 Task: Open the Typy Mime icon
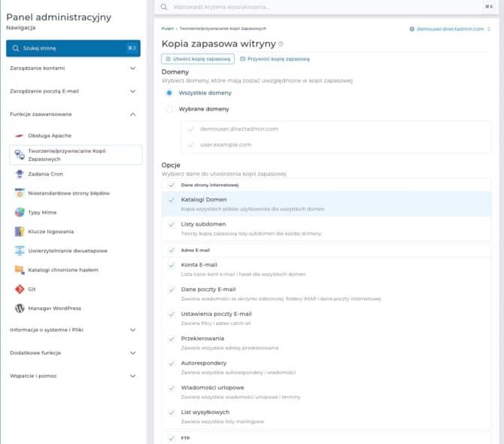point(20,212)
